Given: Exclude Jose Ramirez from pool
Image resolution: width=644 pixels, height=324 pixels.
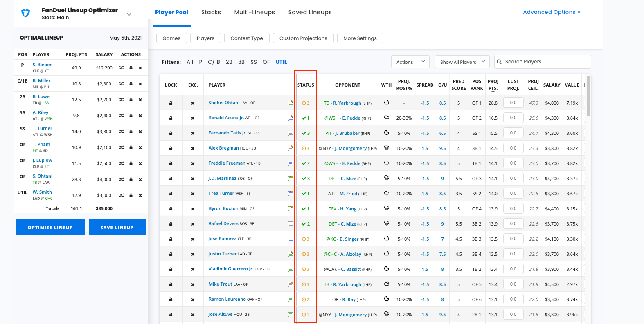Looking at the screenshot, I should 193,239.
